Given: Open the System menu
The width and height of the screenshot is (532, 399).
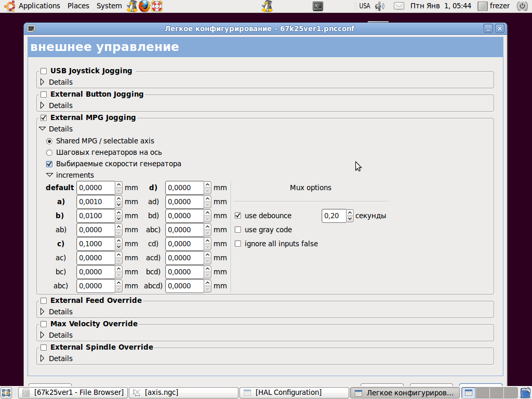Looking at the screenshot, I should click(109, 6).
